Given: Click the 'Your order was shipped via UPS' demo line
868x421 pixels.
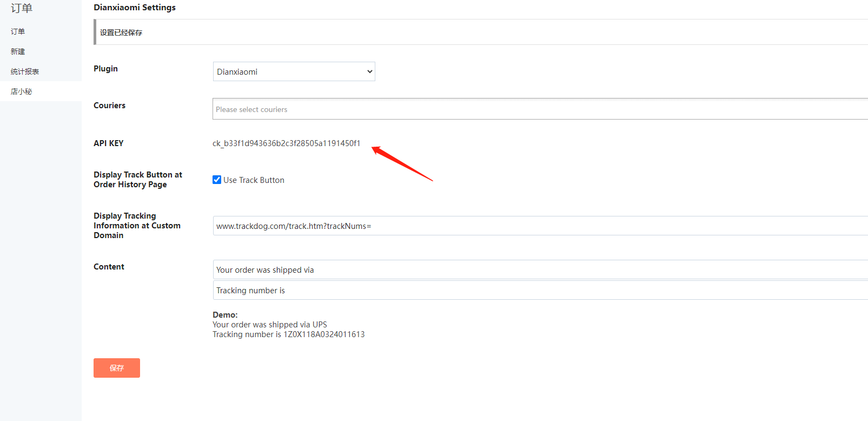Looking at the screenshot, I should [x=270, y=325].
